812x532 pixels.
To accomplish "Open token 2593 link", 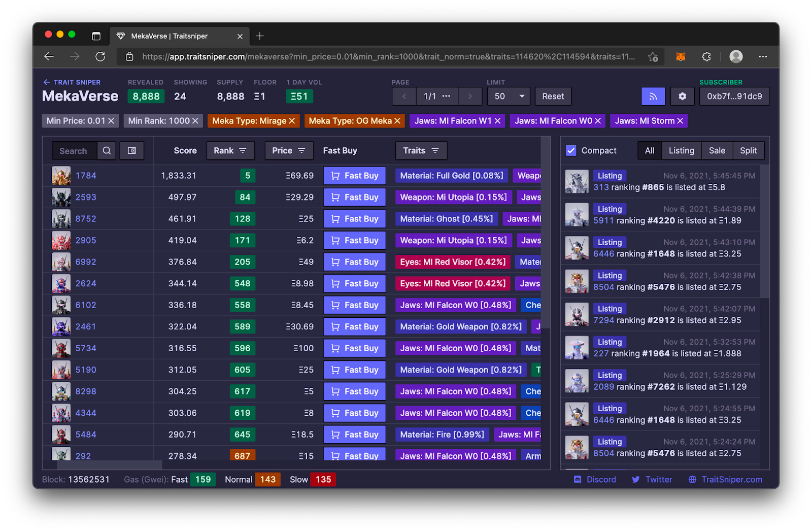I will pyautogui.click(x=86, y=197).
